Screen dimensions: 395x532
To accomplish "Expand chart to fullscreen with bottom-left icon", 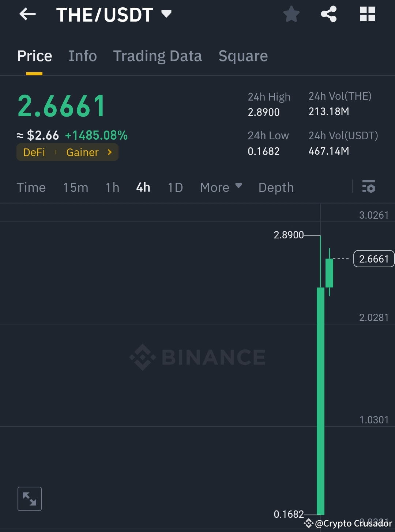I will tap(30, 498).
